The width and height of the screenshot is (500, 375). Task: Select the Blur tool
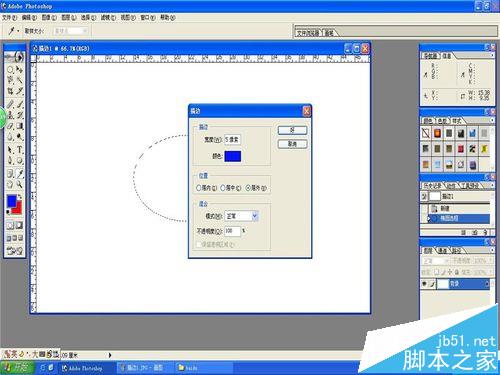[10, 137]
